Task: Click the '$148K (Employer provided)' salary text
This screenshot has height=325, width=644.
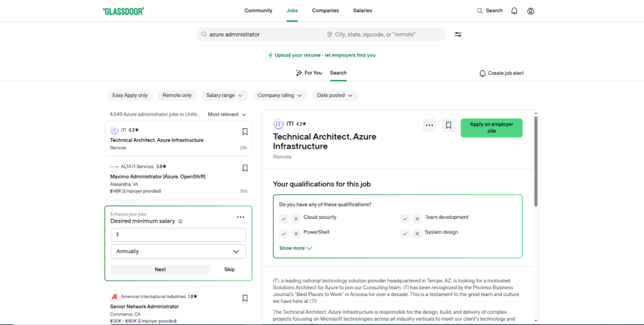Action: pos(136,191)
